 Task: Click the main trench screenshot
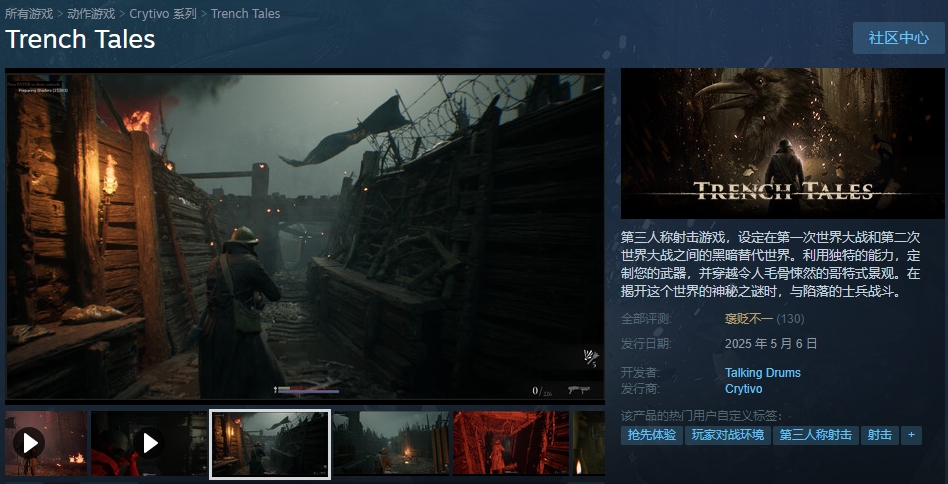click(305, 236)
